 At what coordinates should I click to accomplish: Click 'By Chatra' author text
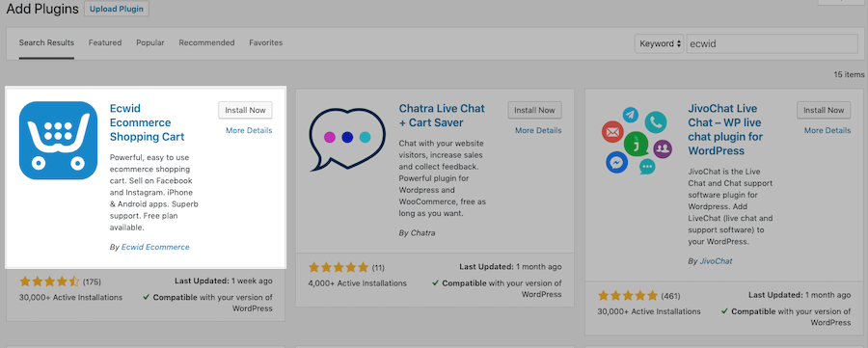(417, 233)
